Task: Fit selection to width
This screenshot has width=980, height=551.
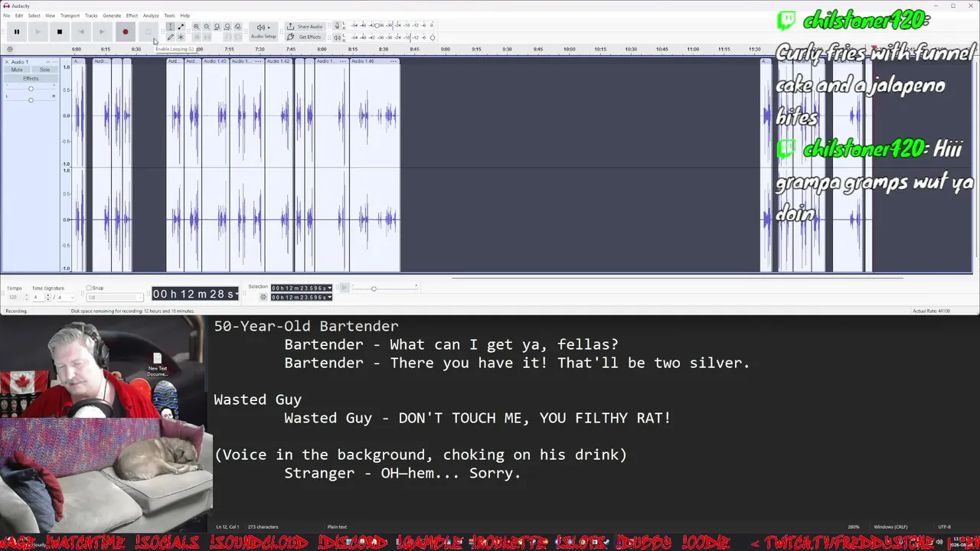Action: coord(217,27)
